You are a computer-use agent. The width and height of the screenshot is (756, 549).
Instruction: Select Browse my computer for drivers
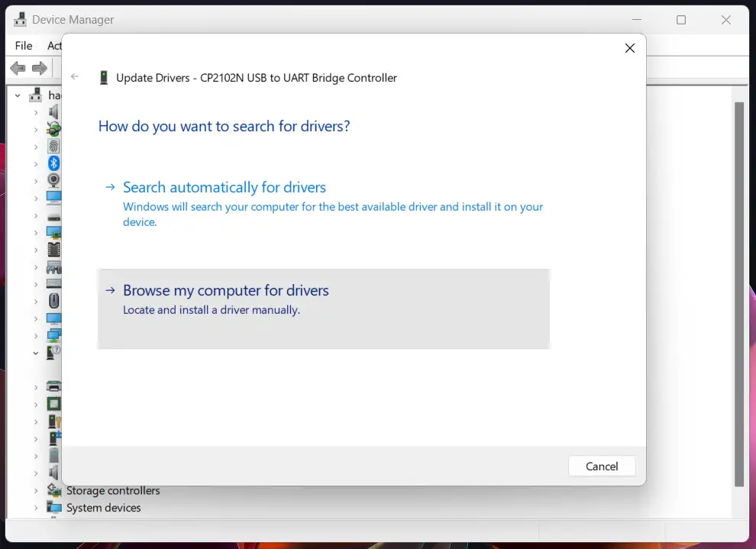[x=226, y=290]
